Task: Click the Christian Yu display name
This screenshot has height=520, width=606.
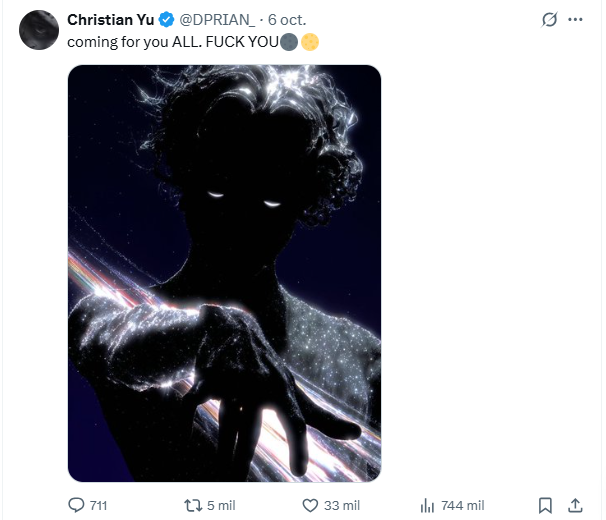Action: click(112, 21)
